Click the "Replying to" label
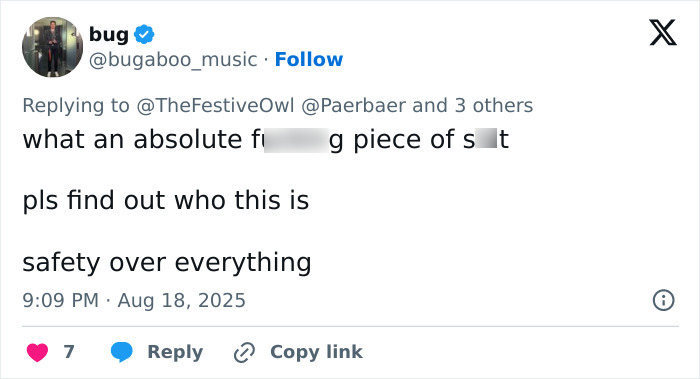 point(76,105)
